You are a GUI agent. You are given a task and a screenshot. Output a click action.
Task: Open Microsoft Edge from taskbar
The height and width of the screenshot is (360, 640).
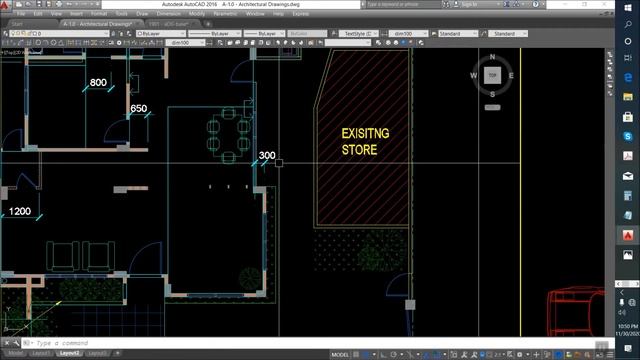point(628,78)
